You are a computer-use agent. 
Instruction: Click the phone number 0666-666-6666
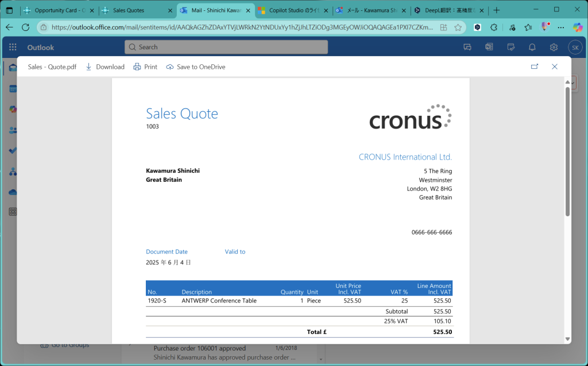coord(432,232)
